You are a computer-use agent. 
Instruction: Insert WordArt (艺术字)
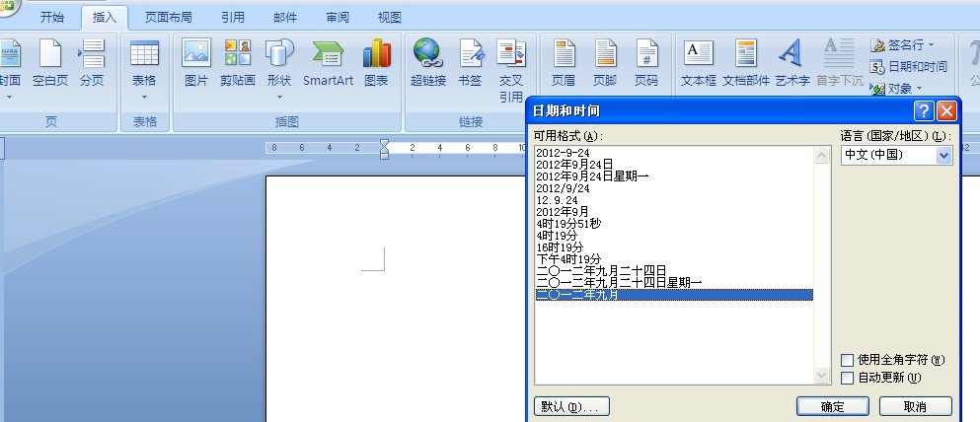[792, 62]
